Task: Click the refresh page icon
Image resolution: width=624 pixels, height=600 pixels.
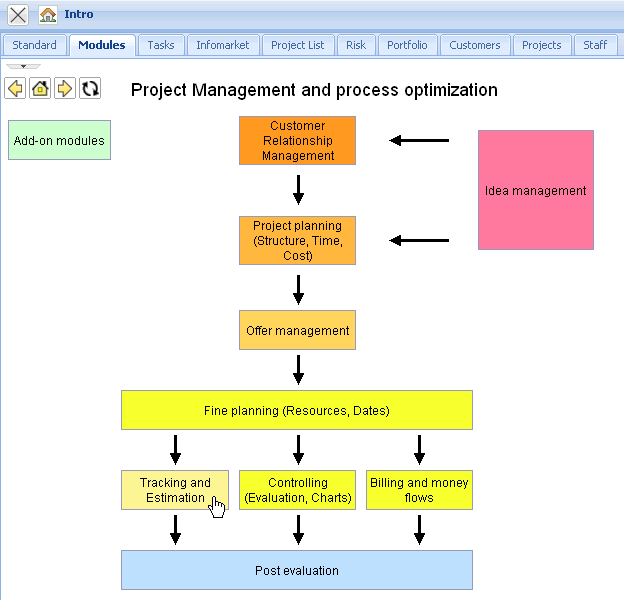Action: click(x=90, y=88)
